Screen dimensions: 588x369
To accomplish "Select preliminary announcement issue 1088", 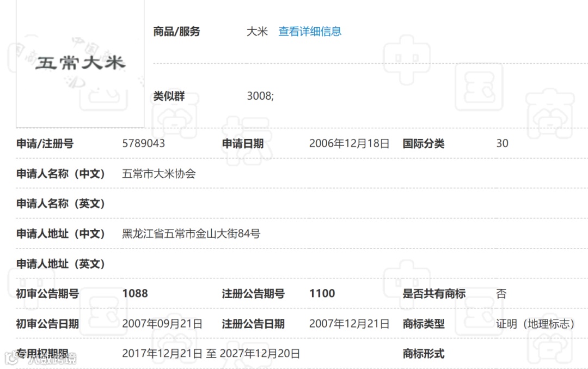I will (135, 293).
